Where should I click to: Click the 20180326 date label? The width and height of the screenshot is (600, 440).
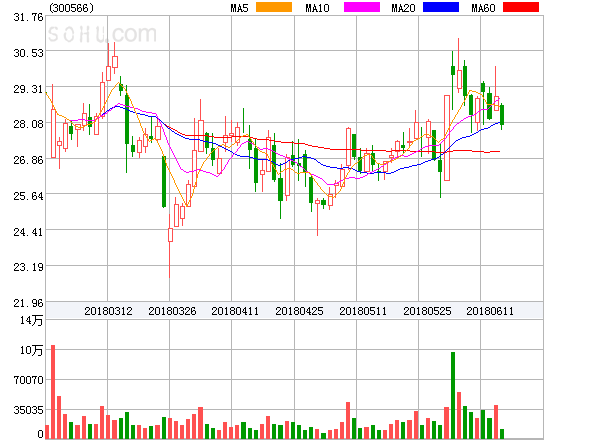pos(172,311)
